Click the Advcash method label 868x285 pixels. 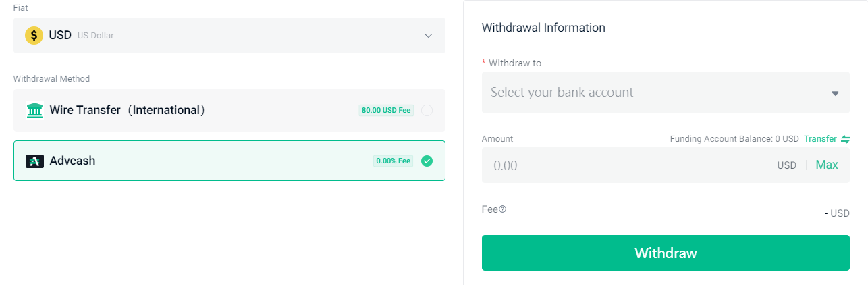point(73,161)
